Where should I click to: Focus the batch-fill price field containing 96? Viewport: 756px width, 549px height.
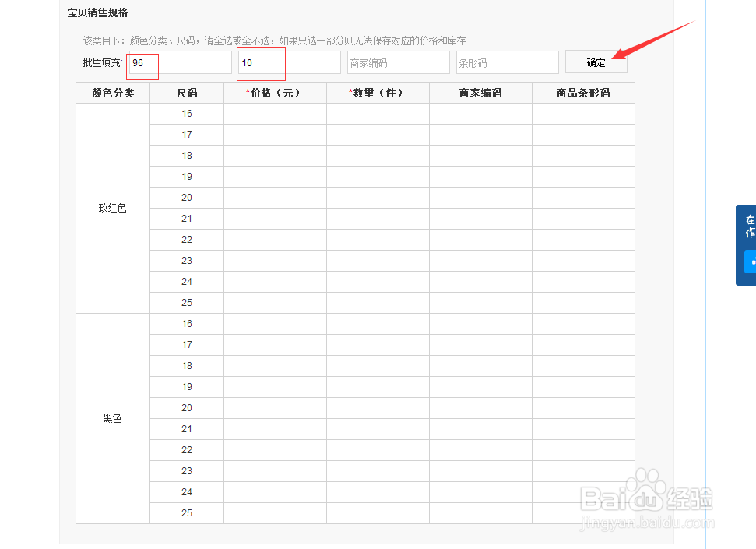pyautogui.click(x=181, y=62)
